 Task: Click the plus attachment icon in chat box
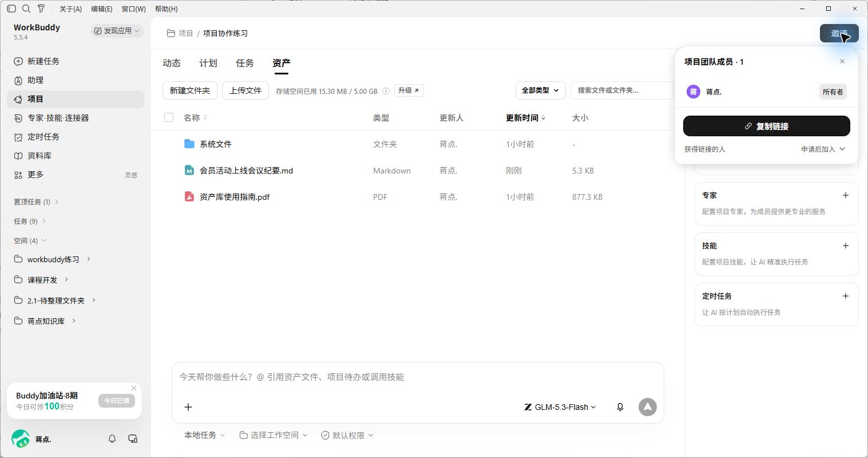(x=188, y=407)
